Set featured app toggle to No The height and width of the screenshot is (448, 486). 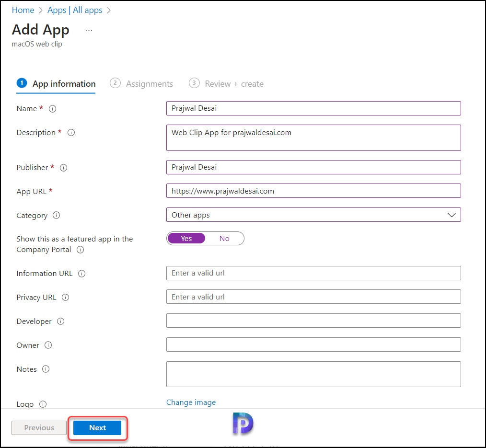224,239
